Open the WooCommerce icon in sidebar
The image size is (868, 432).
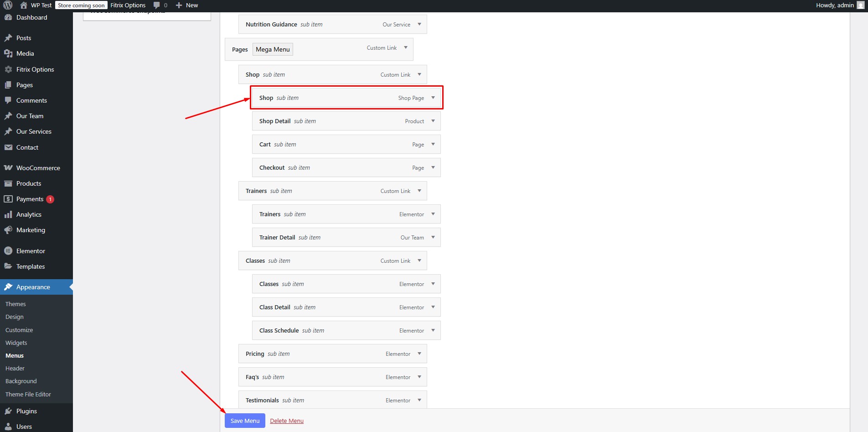(x=8, y=168)
